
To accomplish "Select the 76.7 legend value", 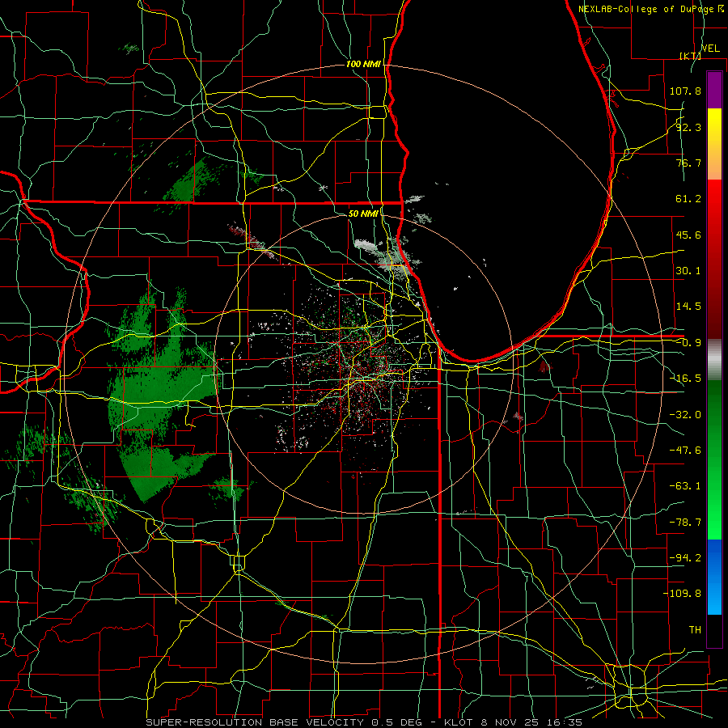I will tap(688, 163).
